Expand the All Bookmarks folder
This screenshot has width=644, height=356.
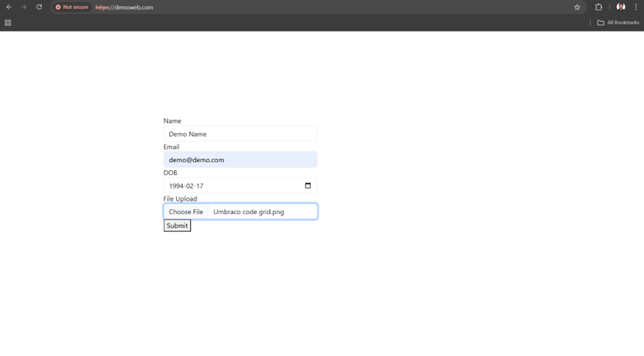(x=618, y=23)
